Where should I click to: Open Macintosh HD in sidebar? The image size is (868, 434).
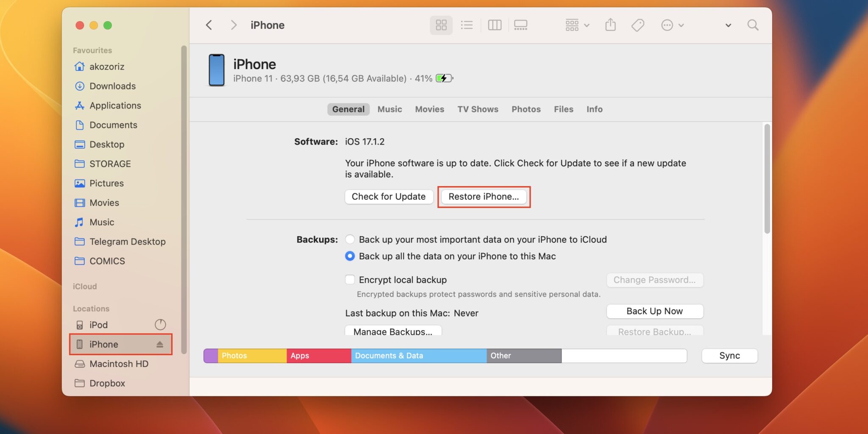pyautogui.click(x=119, y=364)
